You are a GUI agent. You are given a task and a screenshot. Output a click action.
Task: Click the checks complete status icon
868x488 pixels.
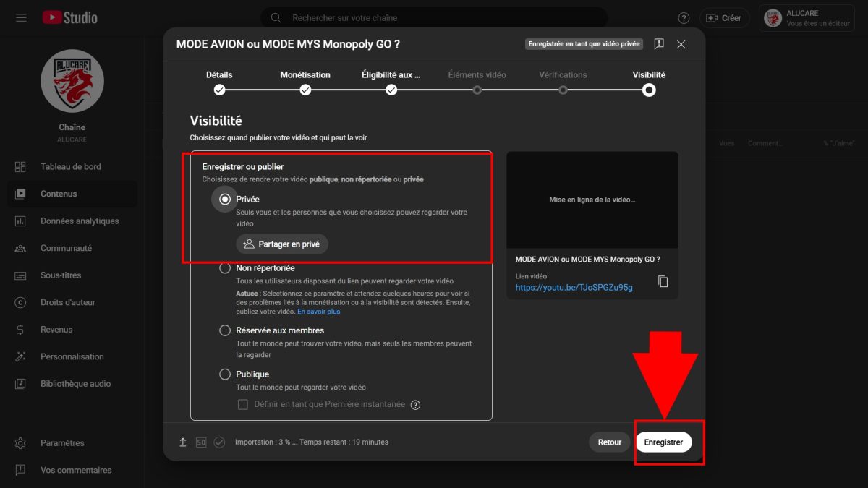point(220,442)
